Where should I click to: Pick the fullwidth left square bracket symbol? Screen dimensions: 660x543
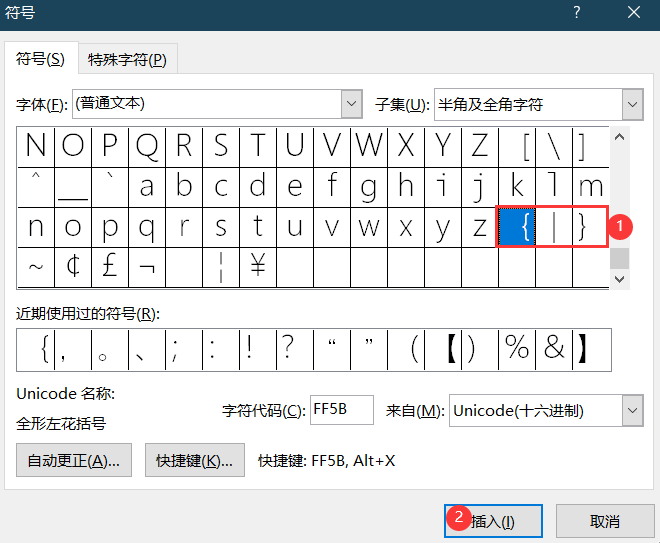(517, 147)
